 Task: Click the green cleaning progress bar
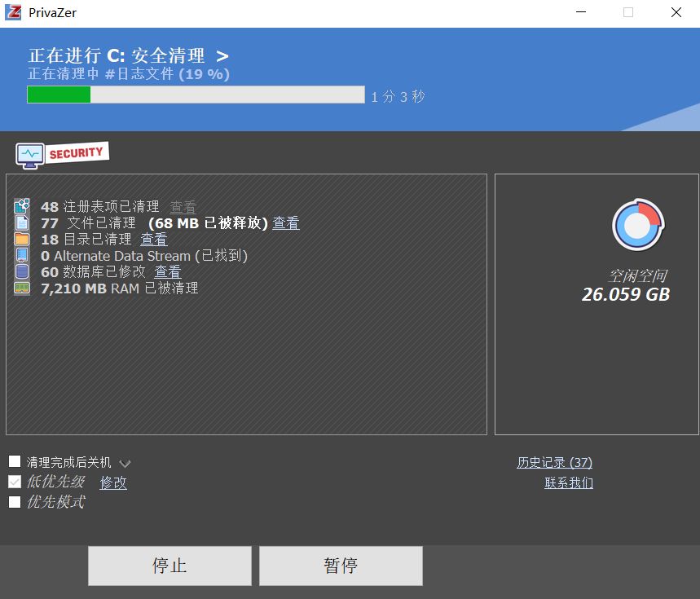(x=196, y=95)
